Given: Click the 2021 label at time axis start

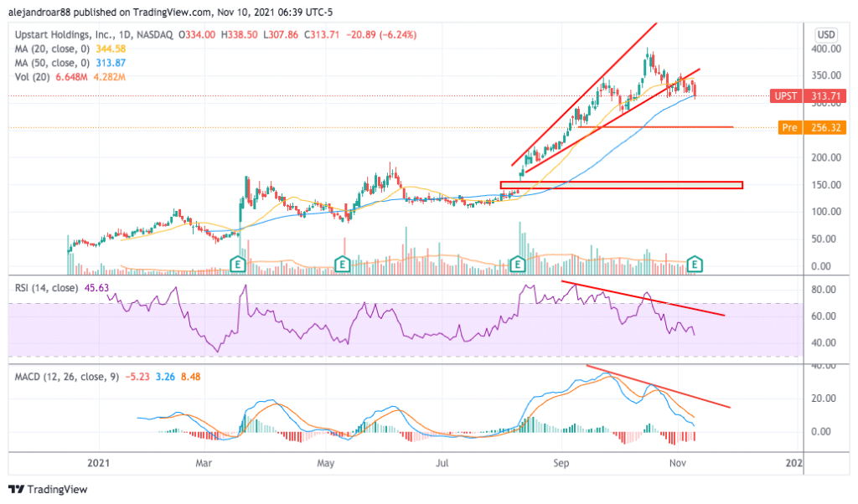Looking at the screenshot, I should [99, 464].
